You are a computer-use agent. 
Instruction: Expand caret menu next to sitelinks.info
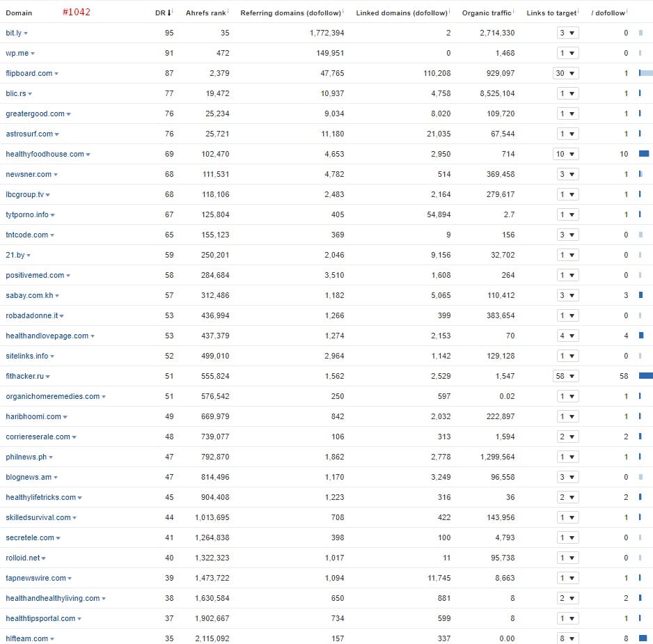52,356
